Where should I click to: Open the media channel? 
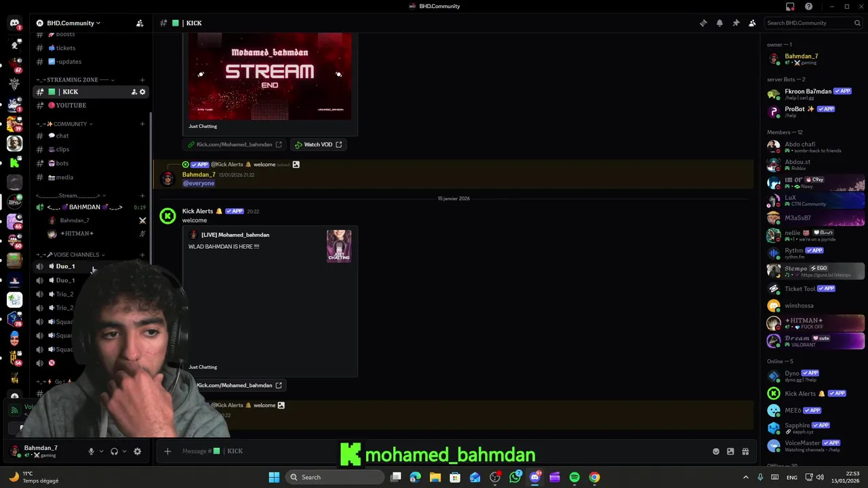click(92, 177)
